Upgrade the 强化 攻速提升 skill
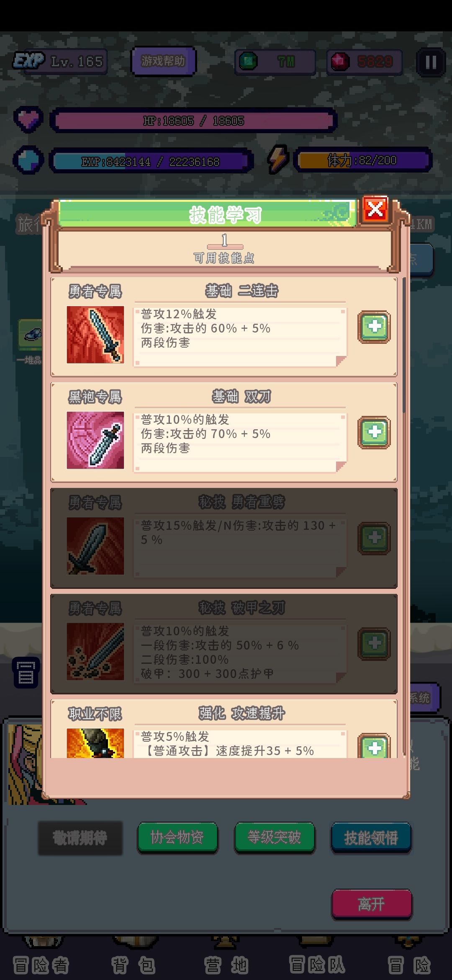Viewport: 452px width, 980px height. tap(374, 746)
